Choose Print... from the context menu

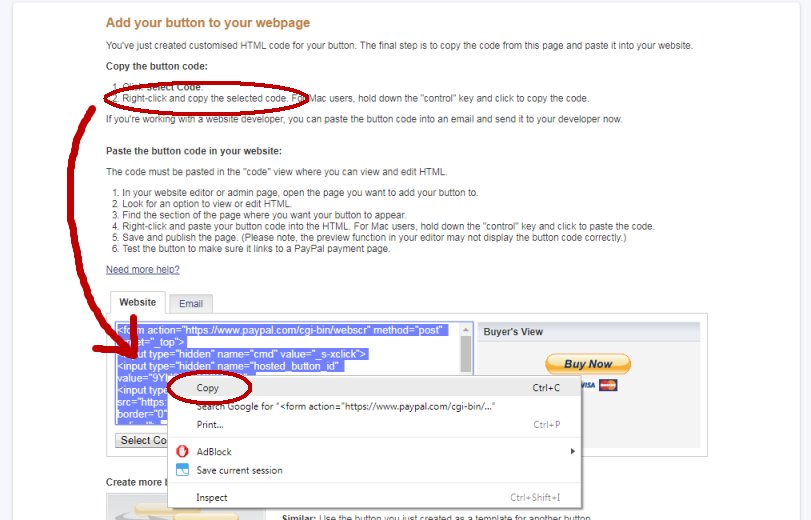210,425
